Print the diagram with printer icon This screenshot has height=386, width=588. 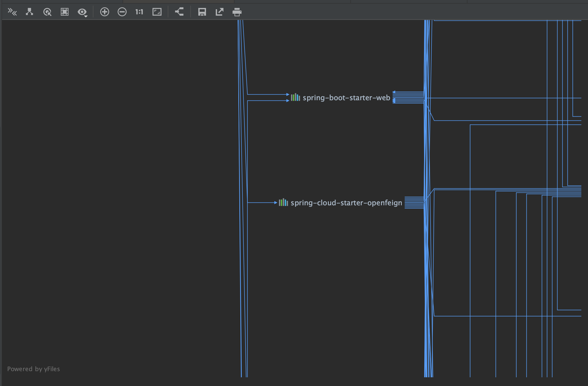(x=237, y=12)
